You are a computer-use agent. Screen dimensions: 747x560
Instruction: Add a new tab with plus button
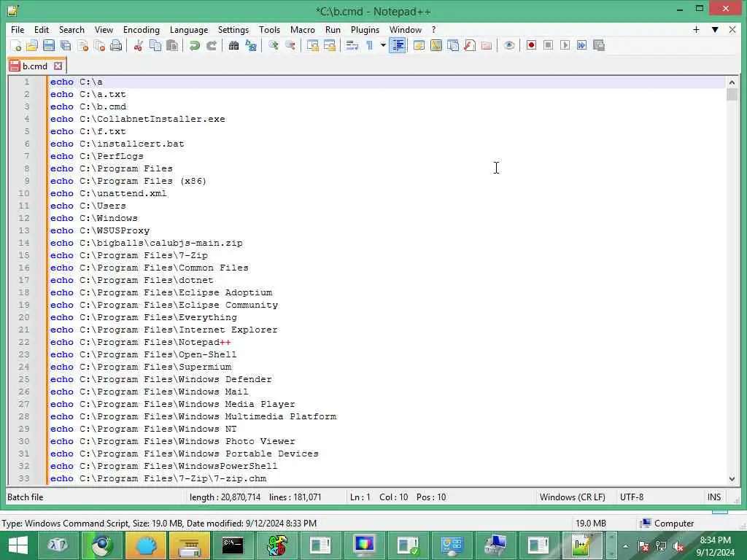(696, 29)
